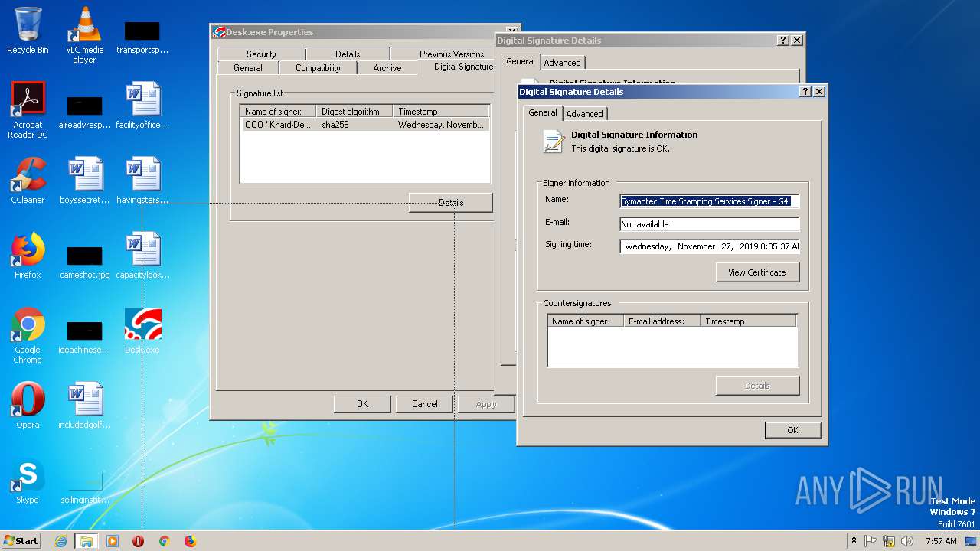This screenshot has width=980, height=551.
Task: Open Acrobat Reader DC shortcut
Action: [28, 110]
